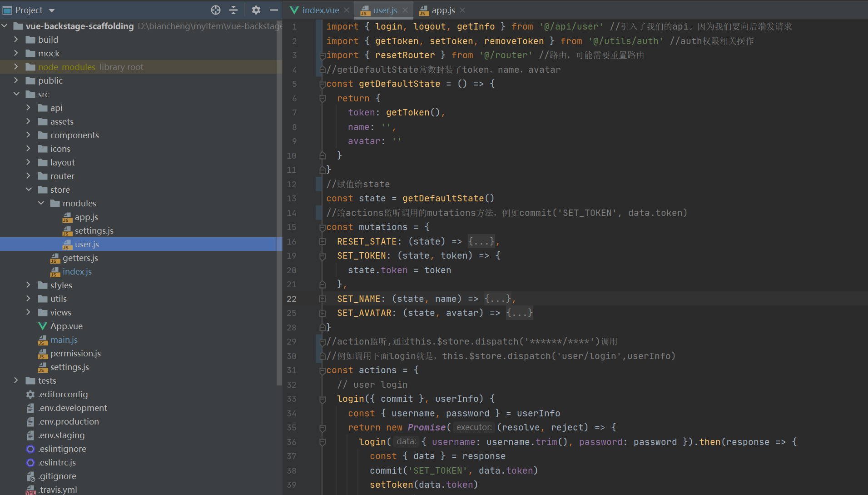
Task: Click line number 22 in the gutter
Action: (291, 299)
